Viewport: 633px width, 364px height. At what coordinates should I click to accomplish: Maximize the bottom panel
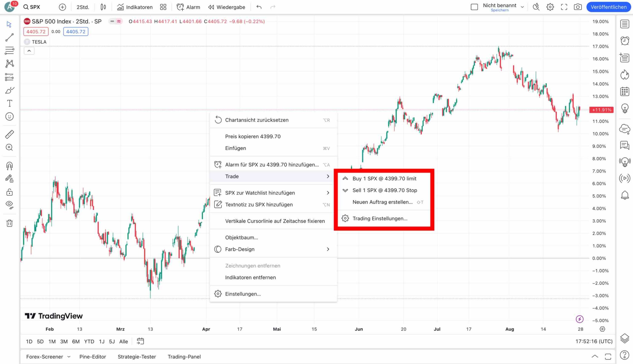coord(608,356)
